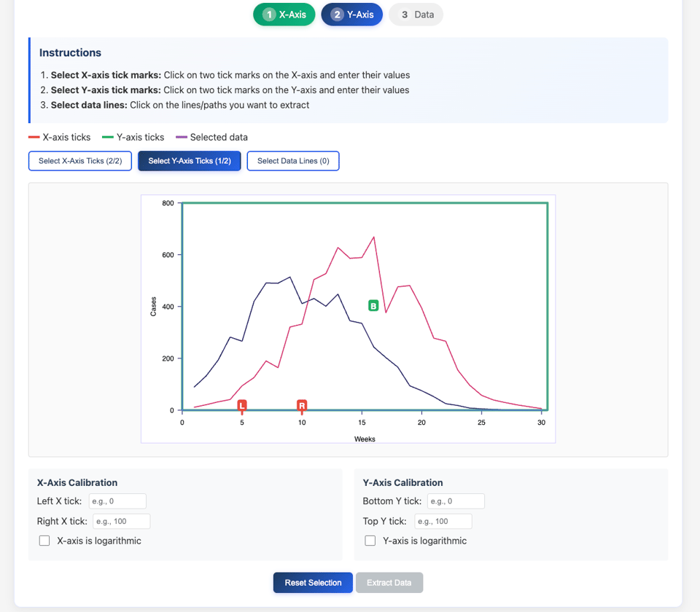Click the red R marker on the X-axis

click(302, 405)
